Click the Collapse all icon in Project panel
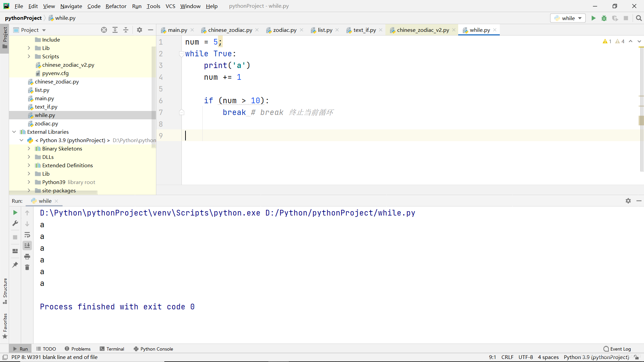Image resolution: width=644 pixels, height=362 pixels. [126, 29]
